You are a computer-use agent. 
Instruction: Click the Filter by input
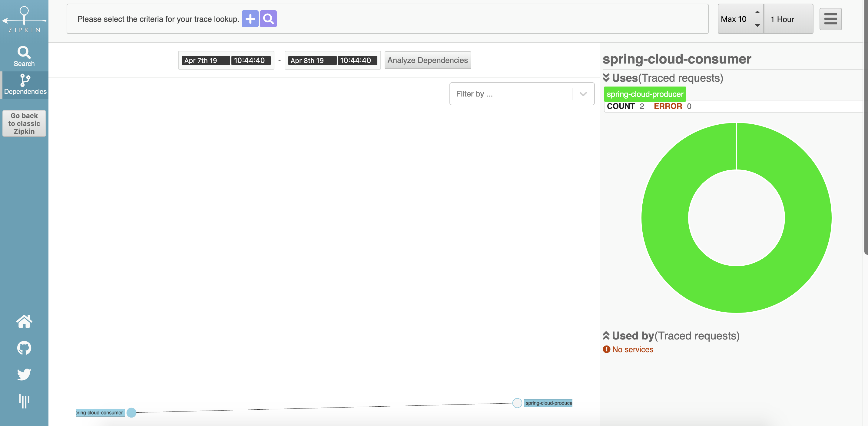(511, 94)
